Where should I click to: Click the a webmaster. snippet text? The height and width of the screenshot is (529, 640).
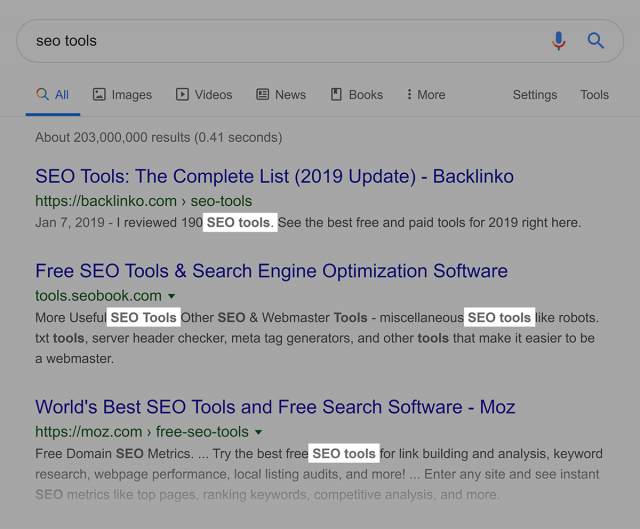74,359
